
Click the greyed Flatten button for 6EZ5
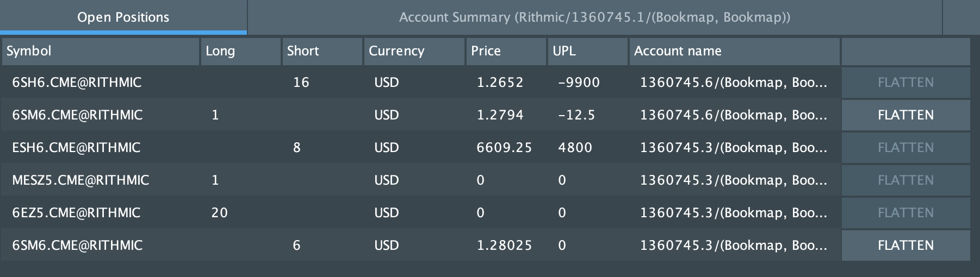pyautogui.click(x=905, y=213)
